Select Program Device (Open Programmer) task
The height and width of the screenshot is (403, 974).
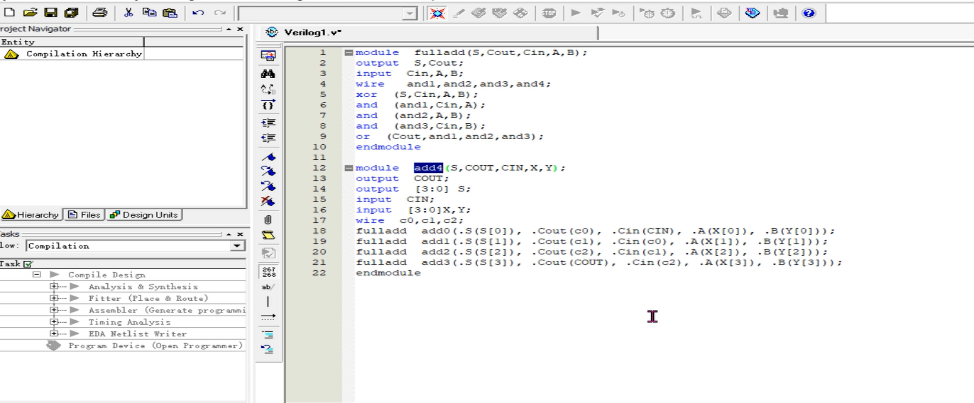pyautogui.click(x=155, y=345)
